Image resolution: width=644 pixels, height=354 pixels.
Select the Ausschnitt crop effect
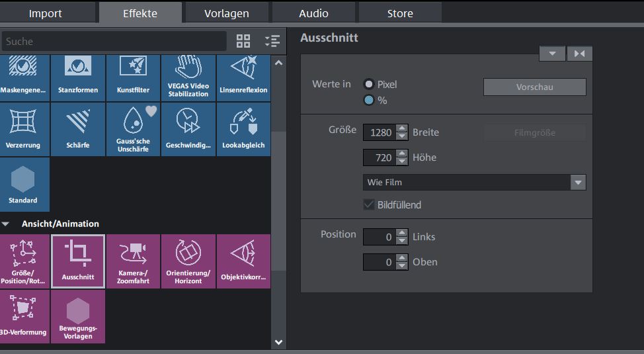78,261
